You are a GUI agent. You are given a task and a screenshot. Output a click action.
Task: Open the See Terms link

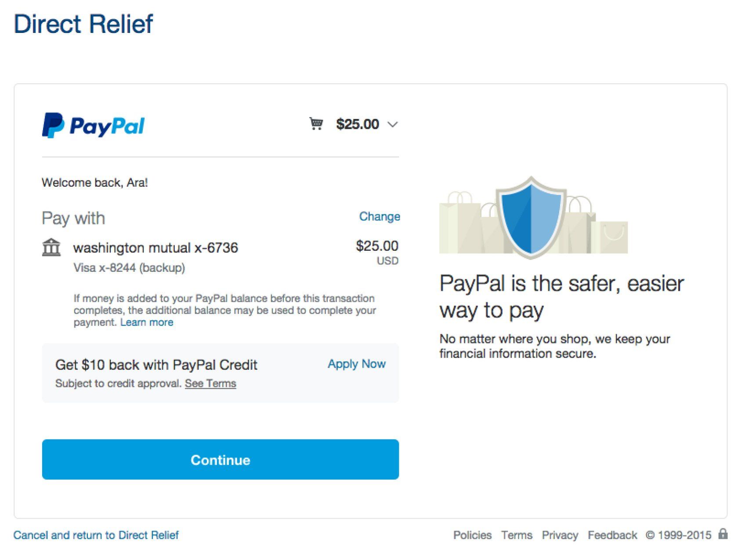point(210,383)
